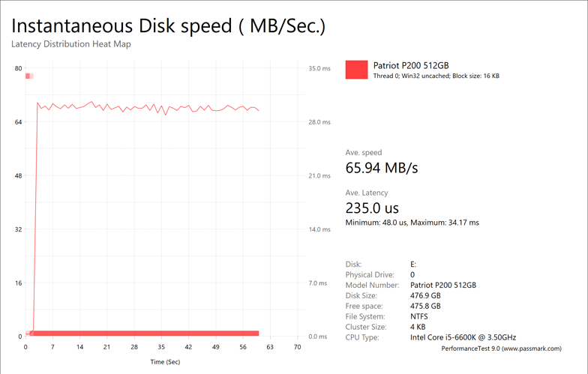588x374 pixels.
Task: Click the Intel Core i5-6600K CPU type value
Action: point(463,338)
